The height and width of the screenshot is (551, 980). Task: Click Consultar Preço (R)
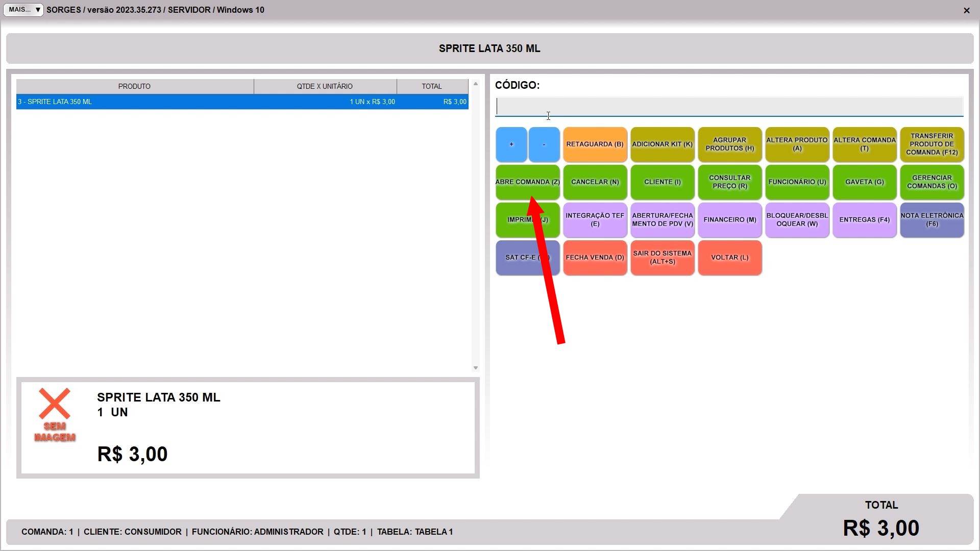[x=730, y=182]
